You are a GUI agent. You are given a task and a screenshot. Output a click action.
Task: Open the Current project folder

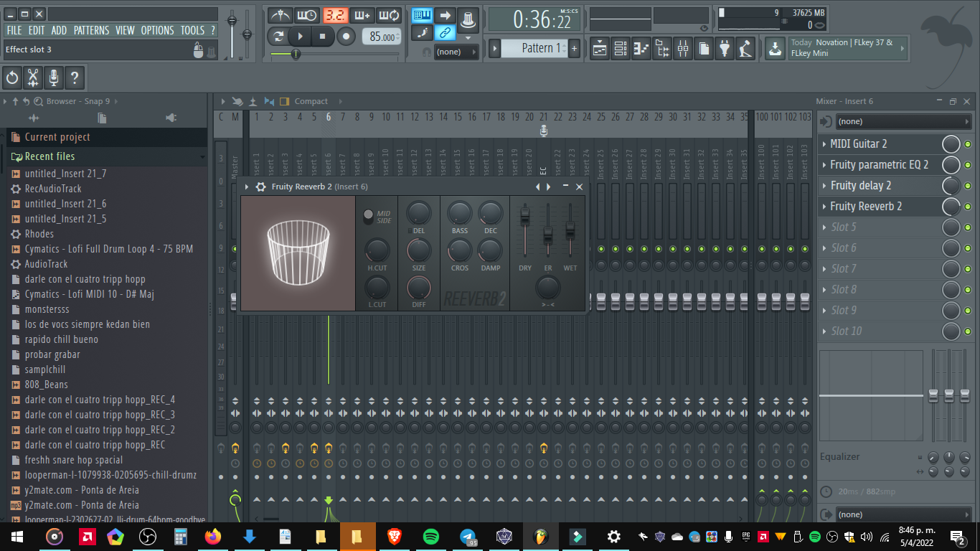(57, 137)
